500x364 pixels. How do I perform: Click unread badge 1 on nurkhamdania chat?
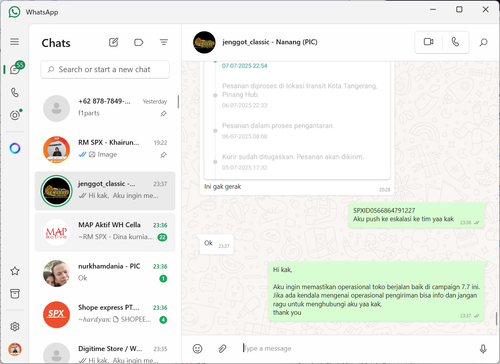tap(163, 278)
